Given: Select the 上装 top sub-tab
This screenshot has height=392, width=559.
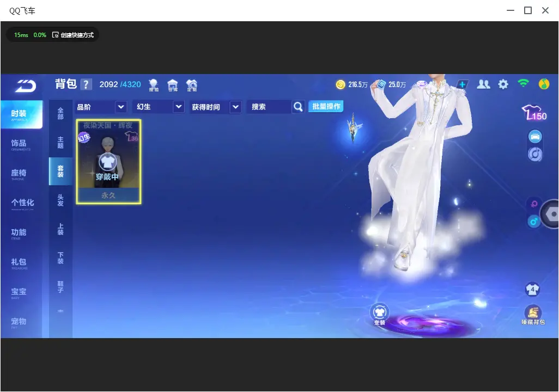Looking at the screenshot, I should pos(60,229).
